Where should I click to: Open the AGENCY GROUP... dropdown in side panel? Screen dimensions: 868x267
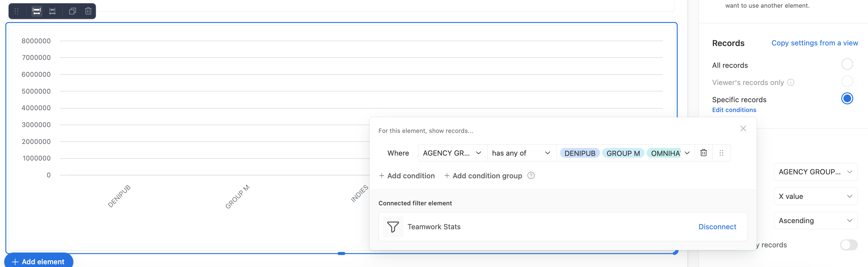(815, 172)
